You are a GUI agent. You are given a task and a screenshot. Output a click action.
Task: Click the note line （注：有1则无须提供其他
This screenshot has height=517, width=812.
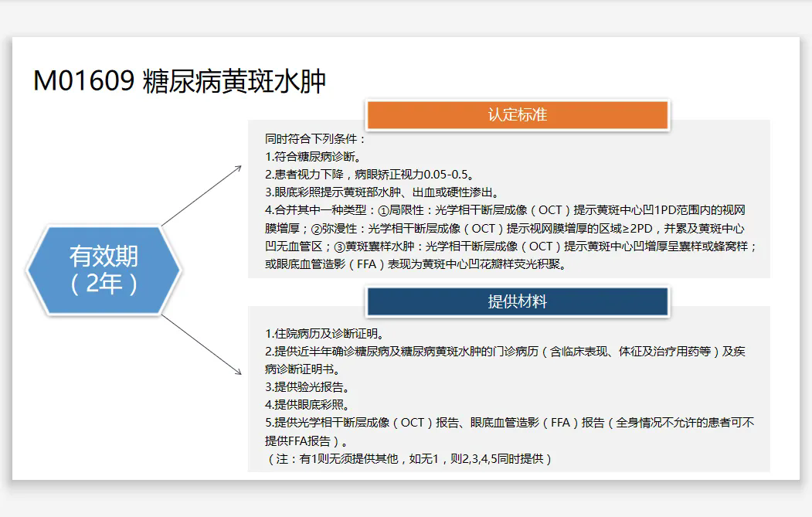[409, 459]
